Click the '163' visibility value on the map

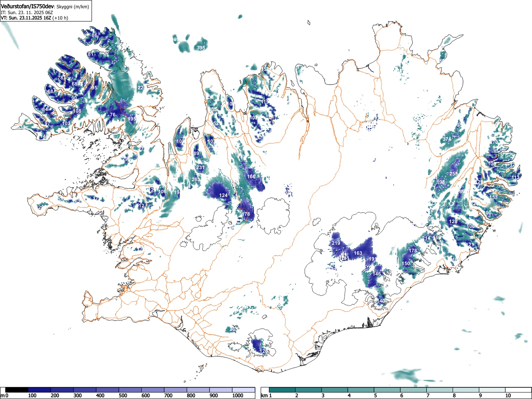coord(358,253)
